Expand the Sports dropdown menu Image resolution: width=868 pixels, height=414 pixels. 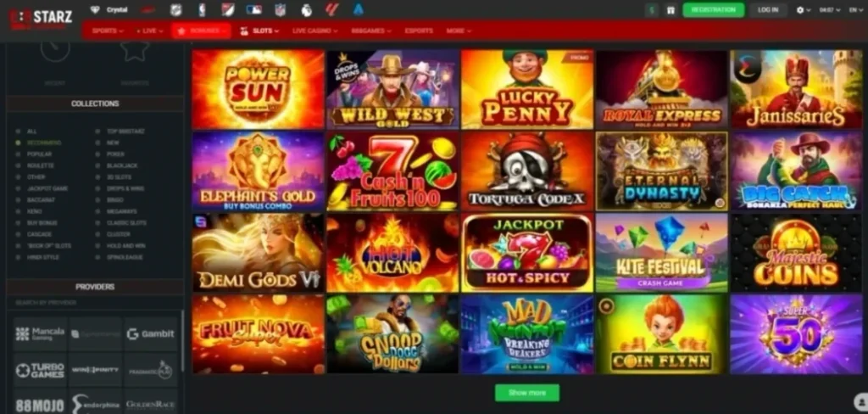(x=108, y=31)
